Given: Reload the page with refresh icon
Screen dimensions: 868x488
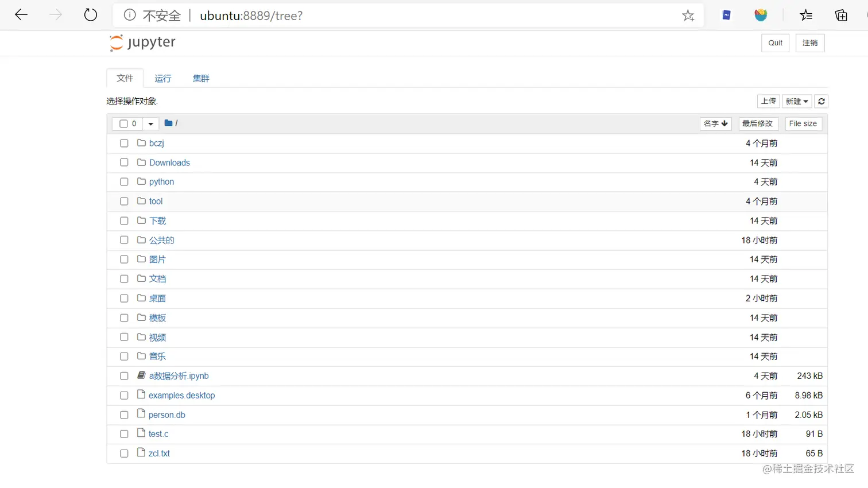Looking at the screenshot, I should point(91,15).
